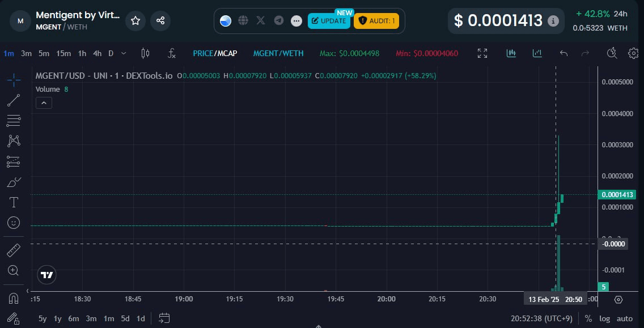This screenshot has height=328, width=644.
Task: Set date range to 5y
Action: (43, 318)
